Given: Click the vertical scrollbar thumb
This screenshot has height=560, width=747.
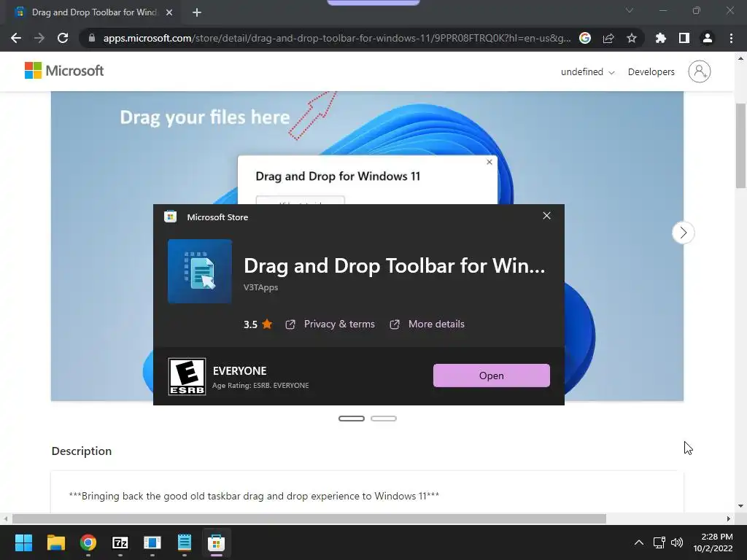Looking at the screenshot, I should (740, 145).
